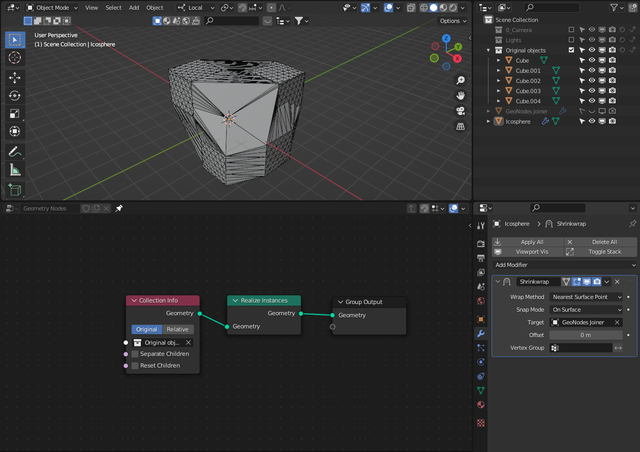The image size is (640, 452).
Task: Open the Texture properties tab
Action: coord(481,423)
